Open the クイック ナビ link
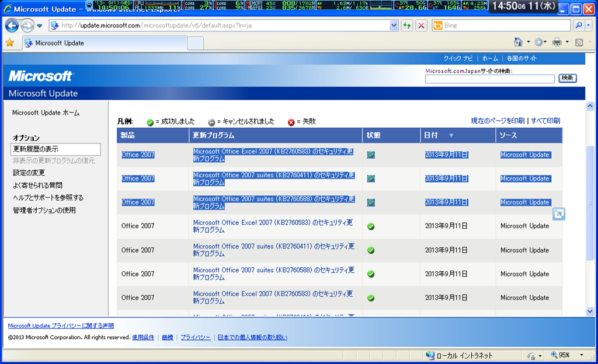 click(x=458, y=58)
